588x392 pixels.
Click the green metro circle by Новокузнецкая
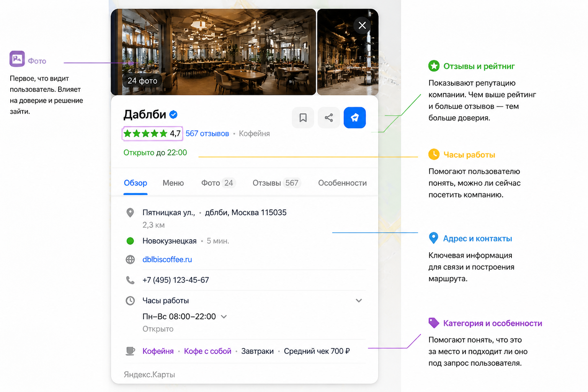coord(130,241)
